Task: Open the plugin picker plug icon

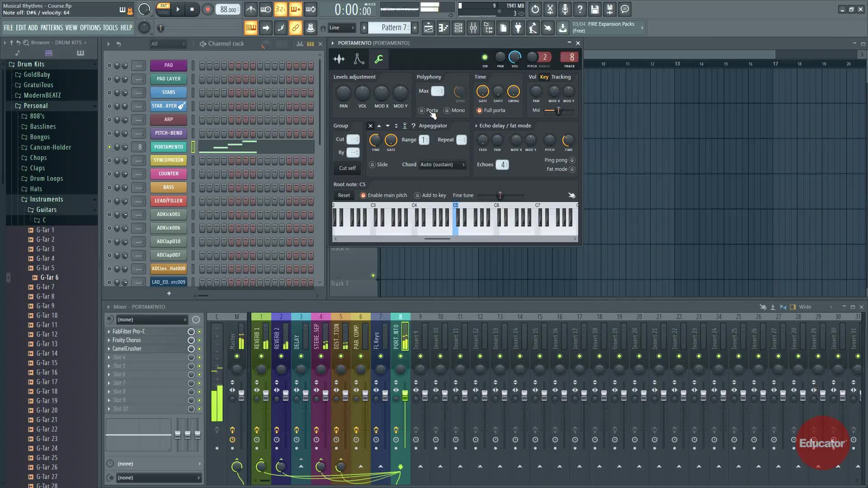Action: pyautogui.click(x=518, y=28)
